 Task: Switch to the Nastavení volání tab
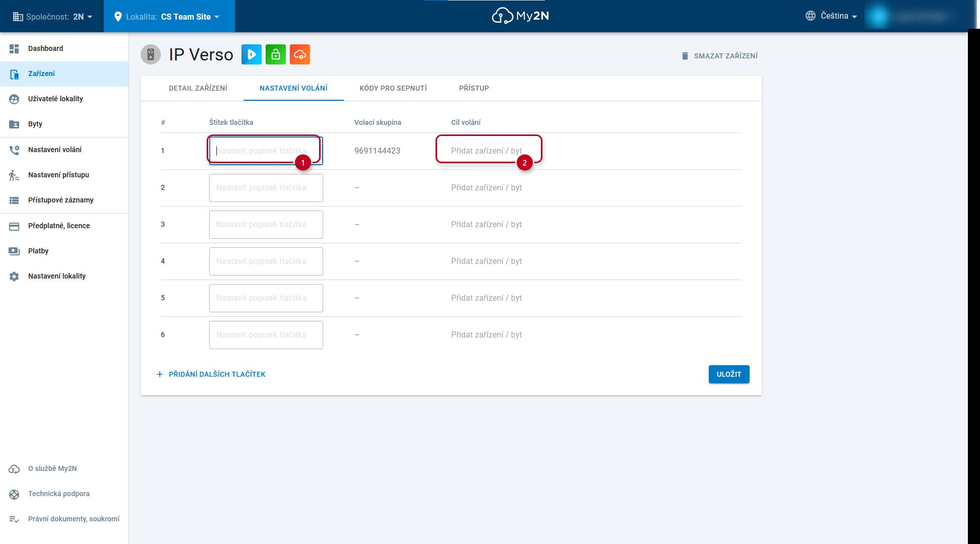tap(293, 88)
